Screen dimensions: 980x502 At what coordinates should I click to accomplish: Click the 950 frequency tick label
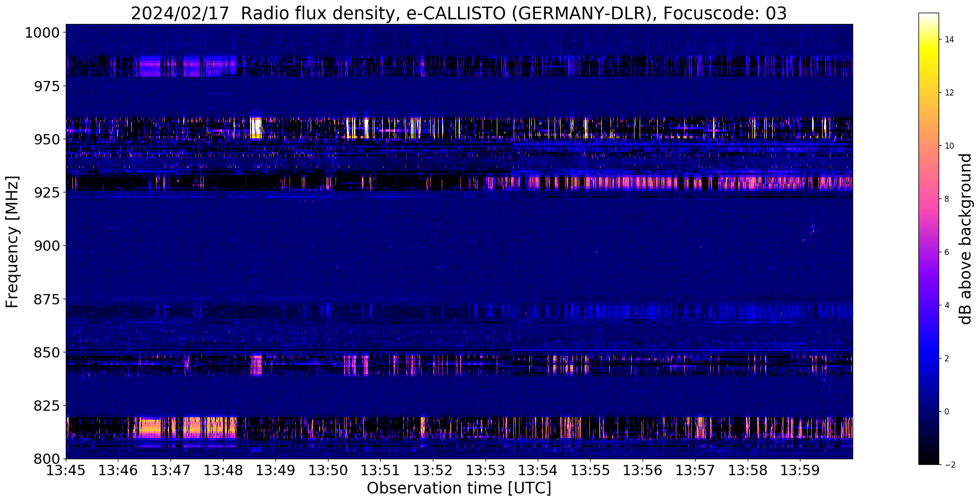point(47,139)
